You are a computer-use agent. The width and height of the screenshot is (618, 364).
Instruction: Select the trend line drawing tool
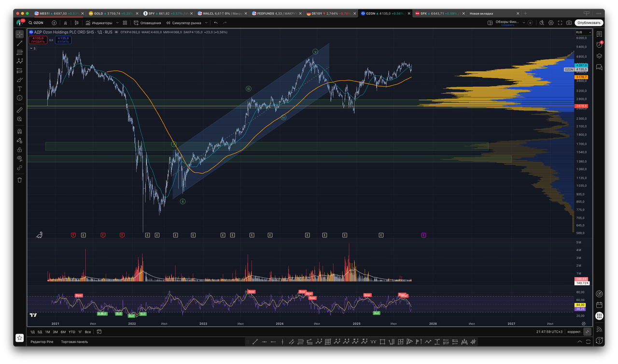coord(19,43)
